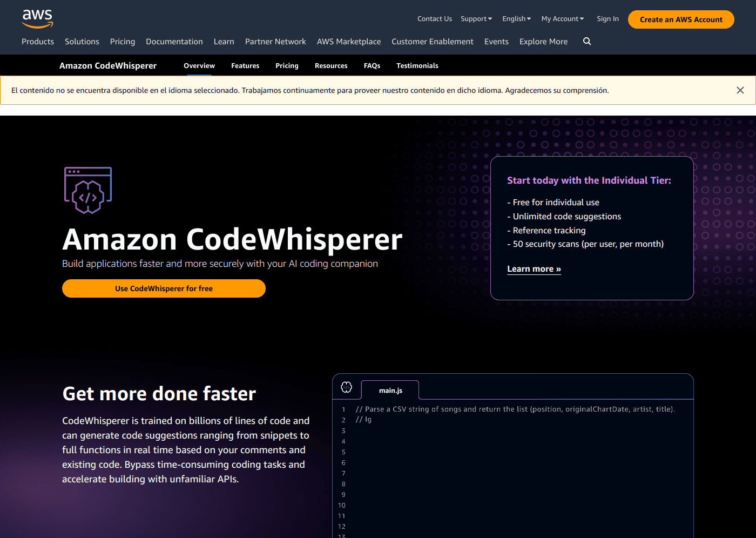Click Use CodeWhisperer for free button
This screenshot has width=756, height=538.
tap(164, 288)
